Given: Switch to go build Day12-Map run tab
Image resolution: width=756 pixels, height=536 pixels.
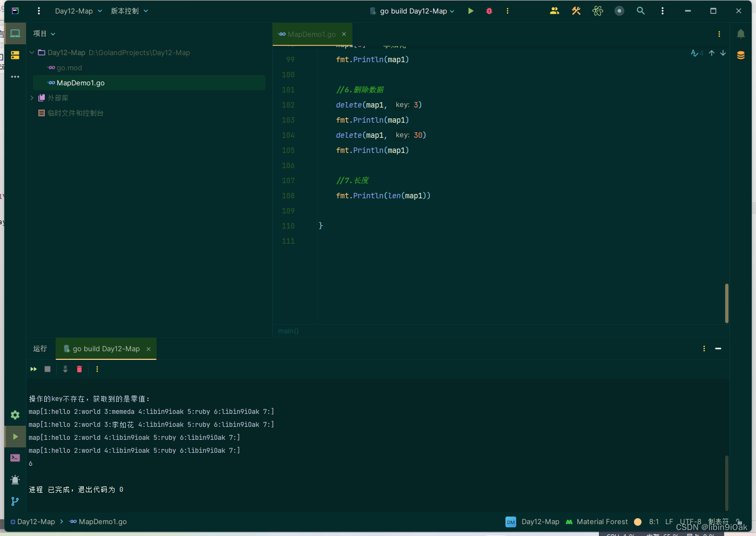Looking at the screenshot, I should tap(106, 349).
